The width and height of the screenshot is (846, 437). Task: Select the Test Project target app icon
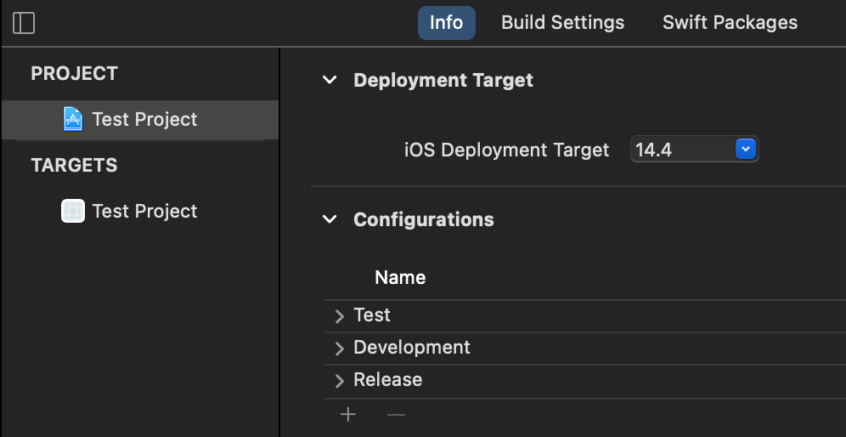point(73,211)
